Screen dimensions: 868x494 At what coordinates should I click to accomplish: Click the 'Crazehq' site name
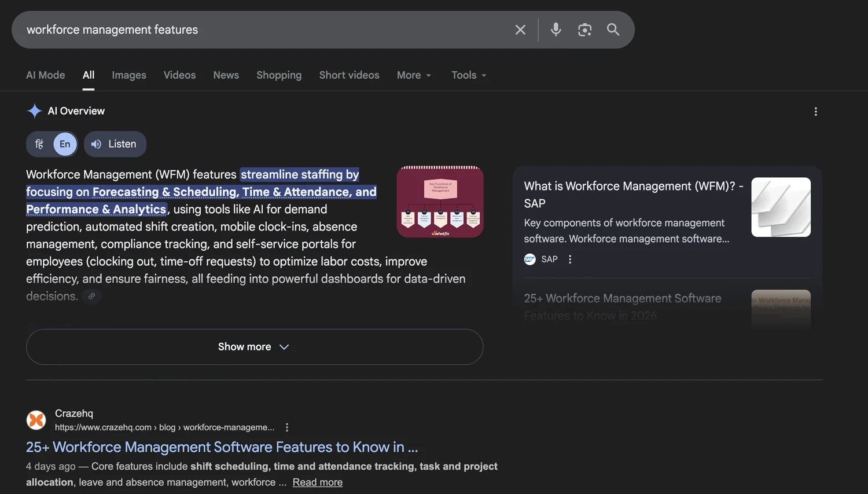tap(74, 414)
